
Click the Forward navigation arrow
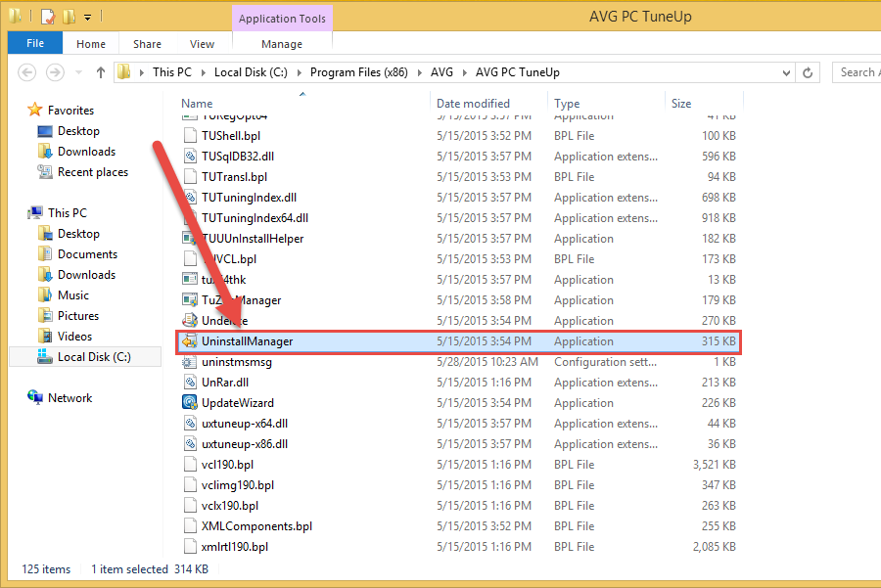55,72
